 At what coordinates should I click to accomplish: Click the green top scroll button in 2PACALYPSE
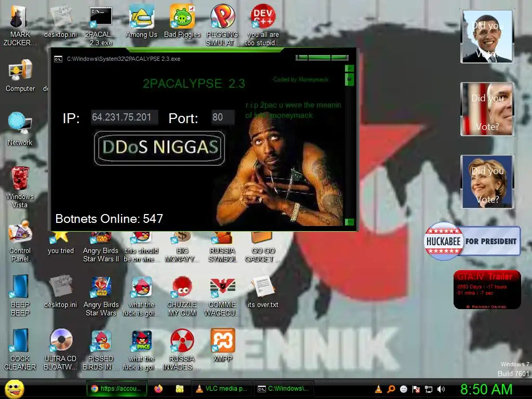pyautogui.click(x=349, y=69)
